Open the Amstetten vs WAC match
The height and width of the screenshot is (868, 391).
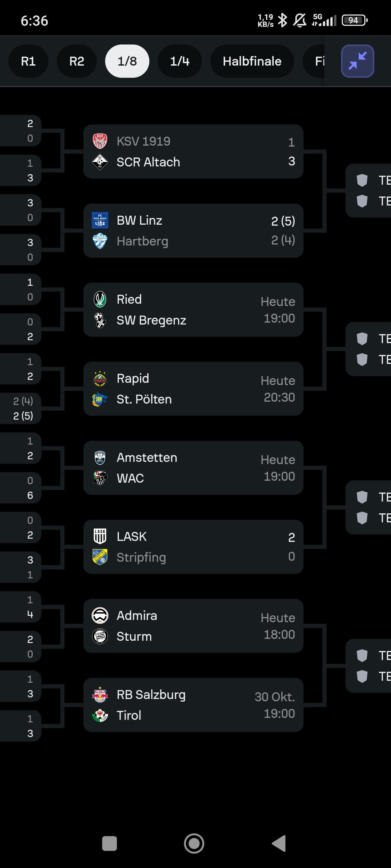pyautogui.click(x=193, y=468)
